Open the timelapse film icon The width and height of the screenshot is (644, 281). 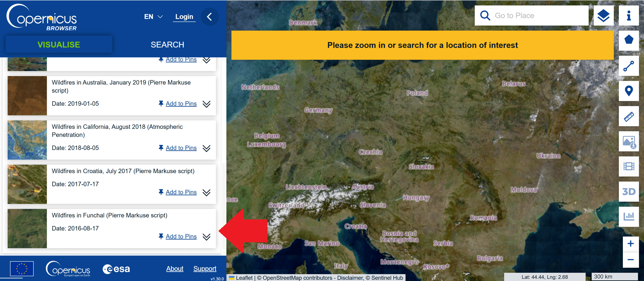point(628,166)
